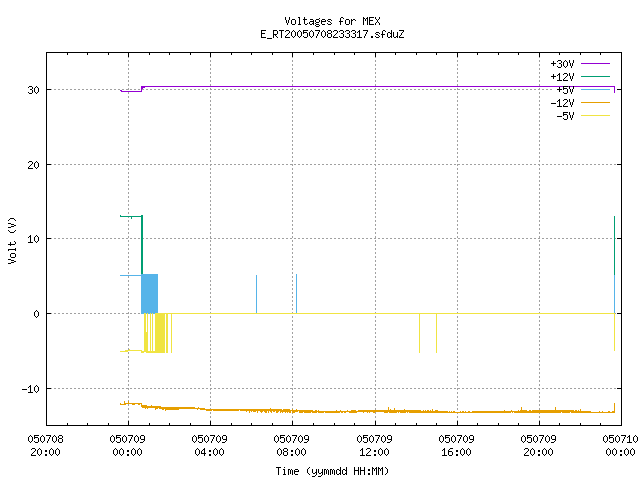Click the solid blue +5V block on plot
The image size is (640, 480).
(x=149, y=294)
